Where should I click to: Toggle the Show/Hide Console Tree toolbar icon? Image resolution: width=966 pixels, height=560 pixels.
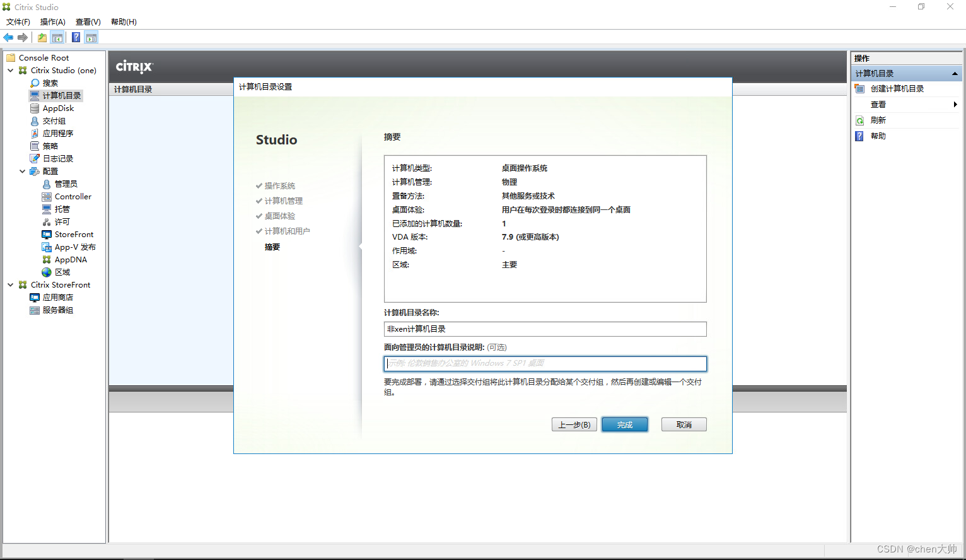pos(57,38)
